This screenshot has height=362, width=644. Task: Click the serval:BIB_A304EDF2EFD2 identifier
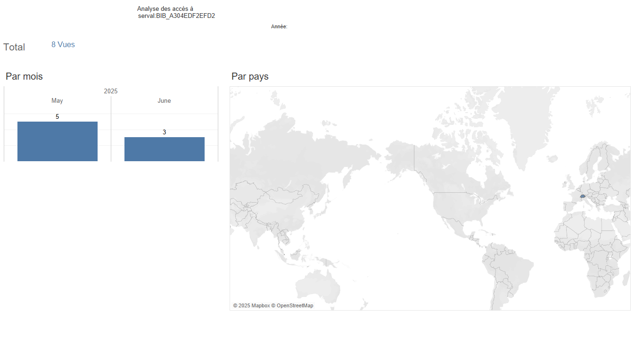[x=176, y=16]
